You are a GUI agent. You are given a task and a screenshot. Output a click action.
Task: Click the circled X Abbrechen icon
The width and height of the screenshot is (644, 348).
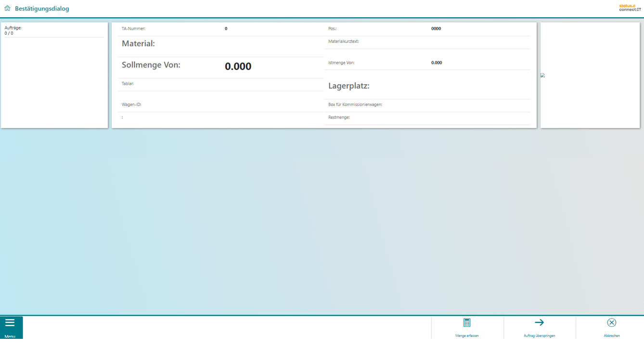click(x=611, y=322)
